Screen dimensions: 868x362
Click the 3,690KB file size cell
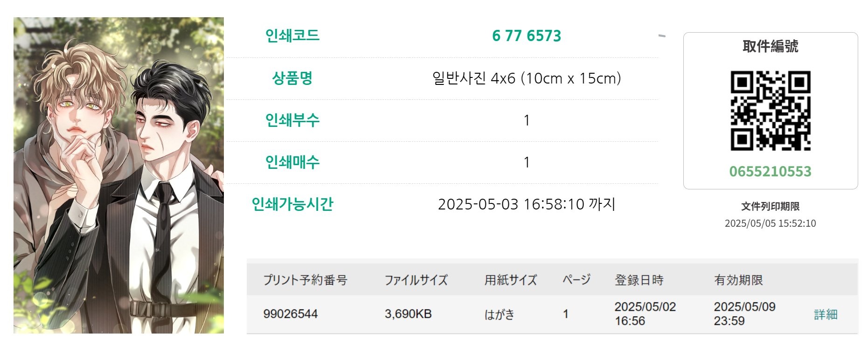408,314
